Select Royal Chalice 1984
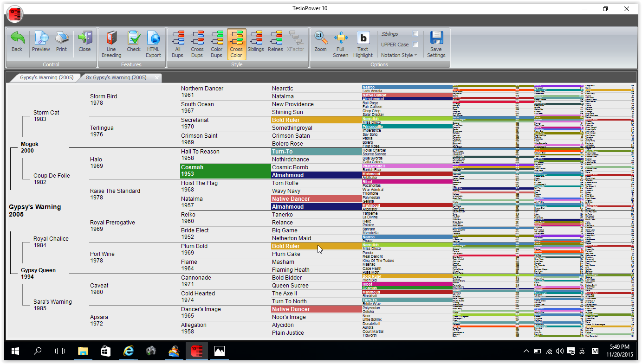The image size is (642, 364). 51,242
